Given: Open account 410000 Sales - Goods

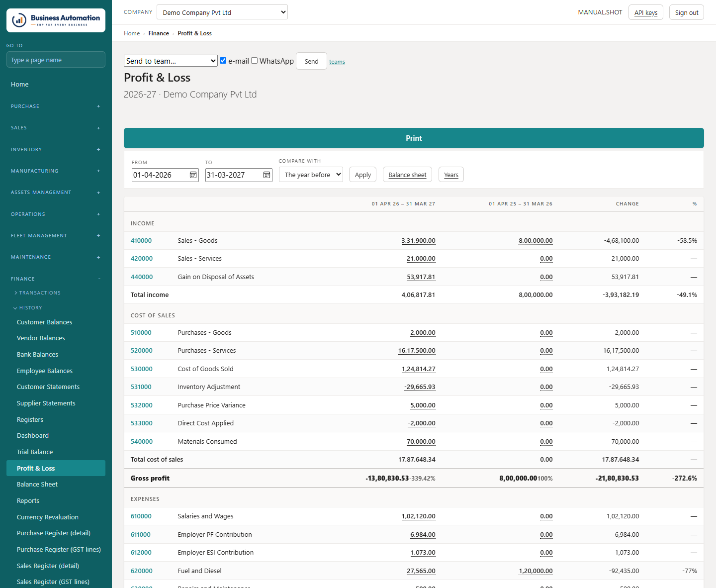Looking at the screenshot, I should click(x=141, y=241).
